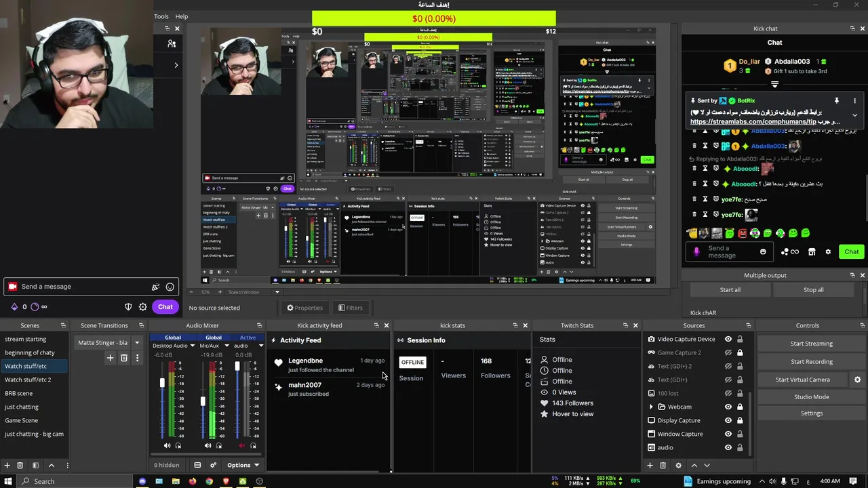Open transition properties three-dot menu
The image size is (868, 488).
(136, 358)
